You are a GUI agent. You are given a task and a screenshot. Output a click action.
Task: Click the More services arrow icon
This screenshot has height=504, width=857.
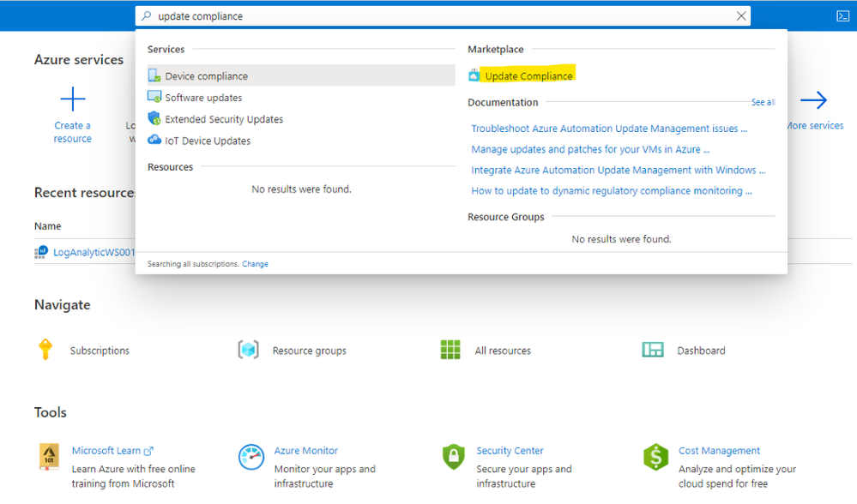coord(814,100)
